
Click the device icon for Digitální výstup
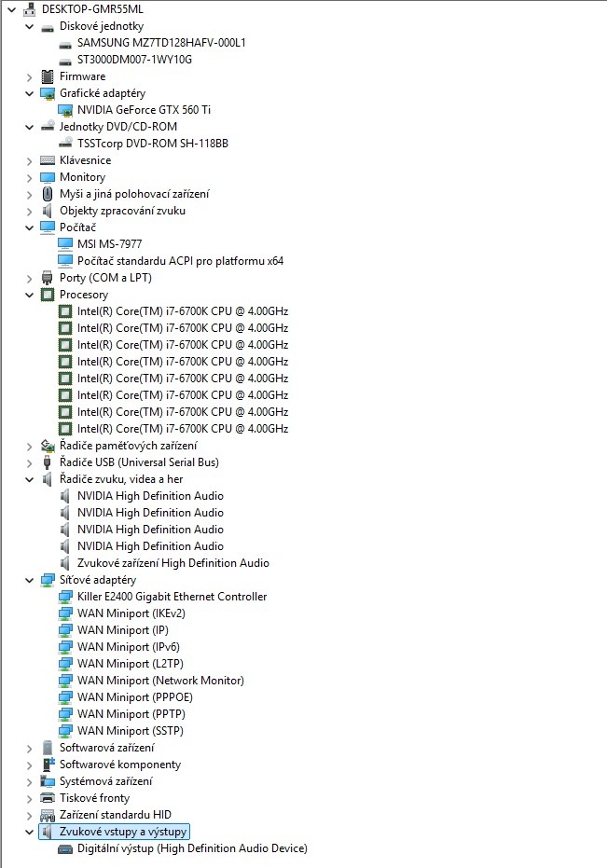[x=65, y=848]
